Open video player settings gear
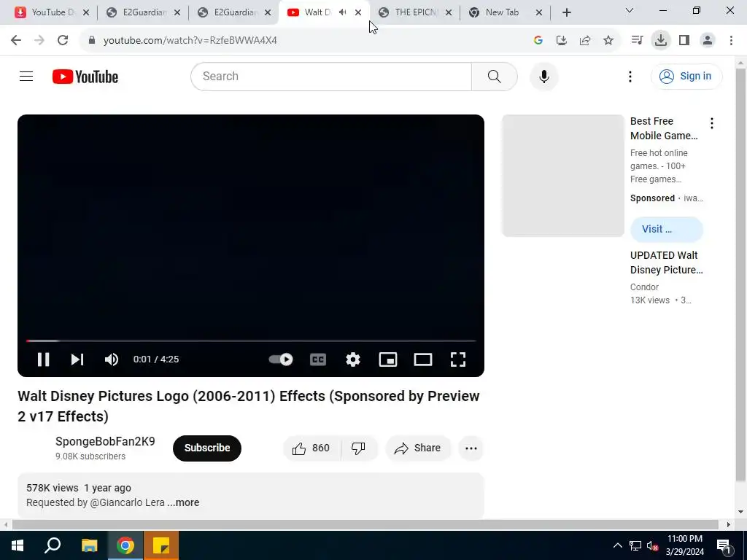The height and width of the screenshot is (560, 747). (x=353, y=359)
